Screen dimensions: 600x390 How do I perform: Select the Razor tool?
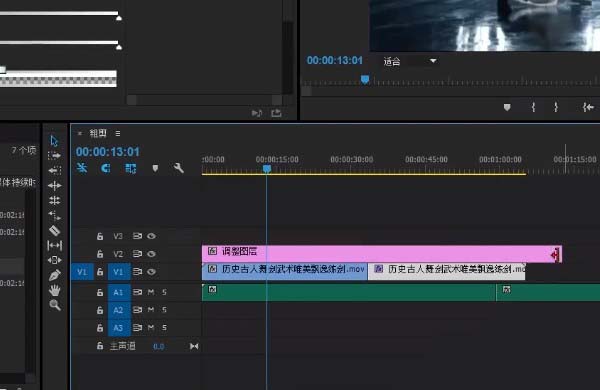pos(54,230)
